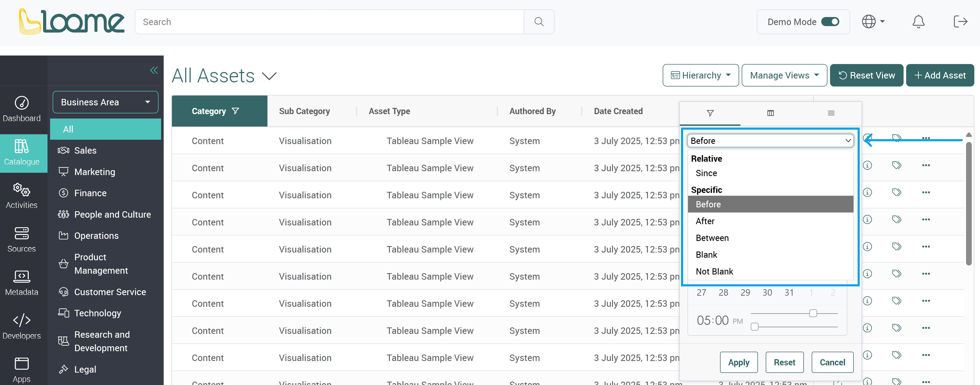
Task: Sort by the Date Created column header
Action: [x=618, y=111]
